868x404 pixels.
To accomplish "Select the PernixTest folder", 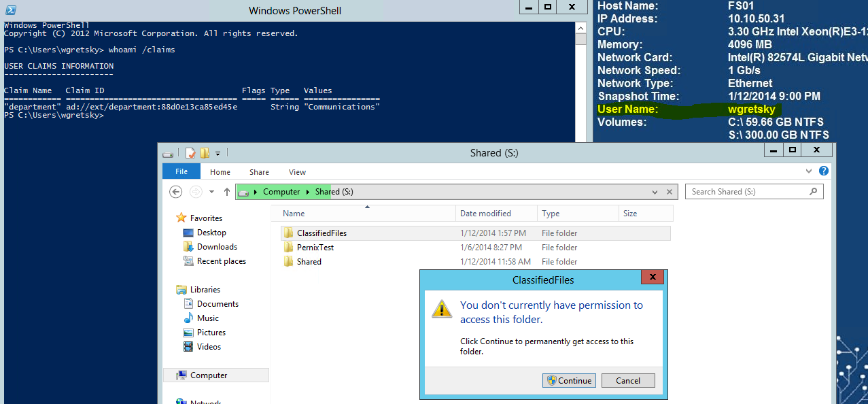I will (315, 248).
